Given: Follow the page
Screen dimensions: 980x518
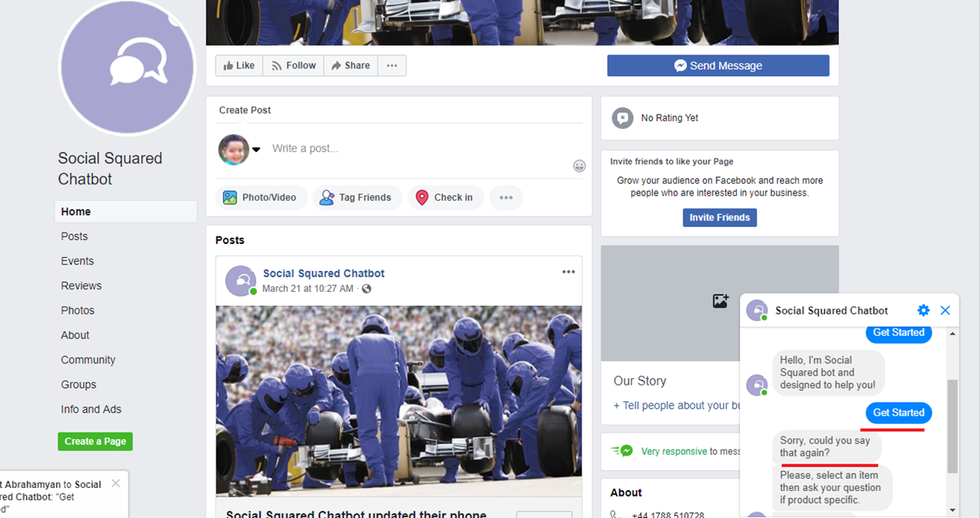Looking at the screenshot, I should tap(294, 66).
